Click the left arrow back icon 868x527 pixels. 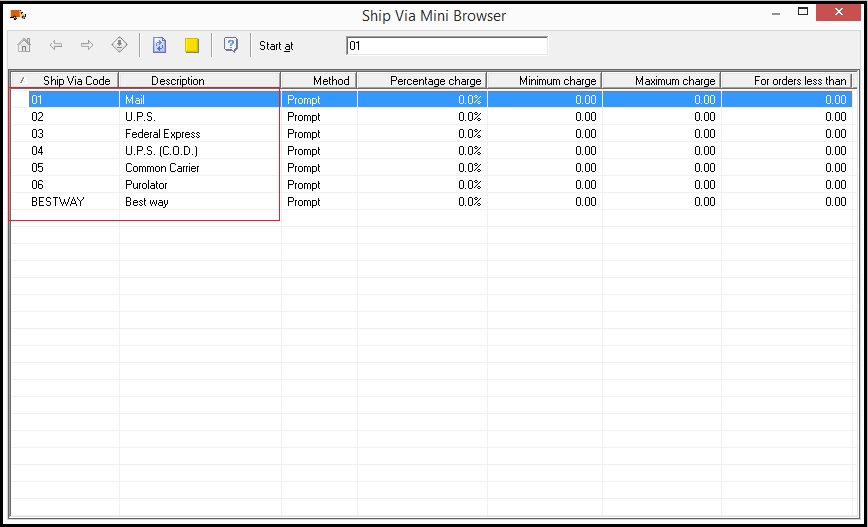coord(56,45)
